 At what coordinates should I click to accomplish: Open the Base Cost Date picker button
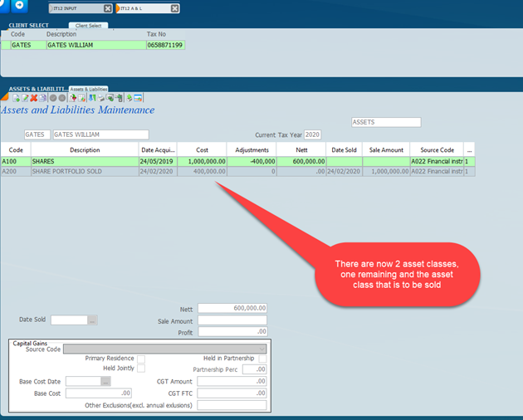(105, 381)
